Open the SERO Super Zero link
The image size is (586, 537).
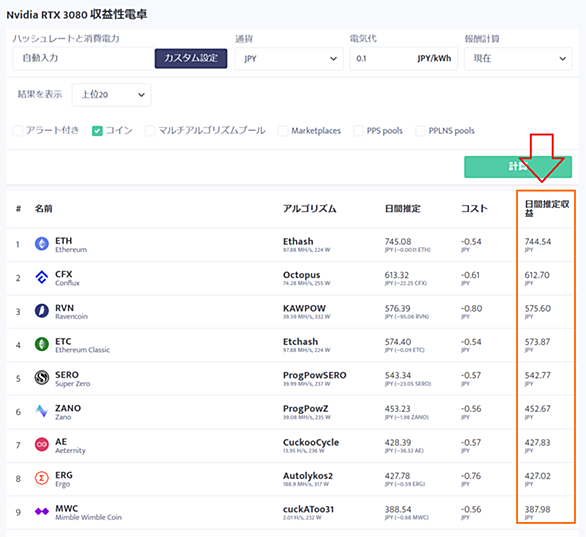tap(73, 379)
